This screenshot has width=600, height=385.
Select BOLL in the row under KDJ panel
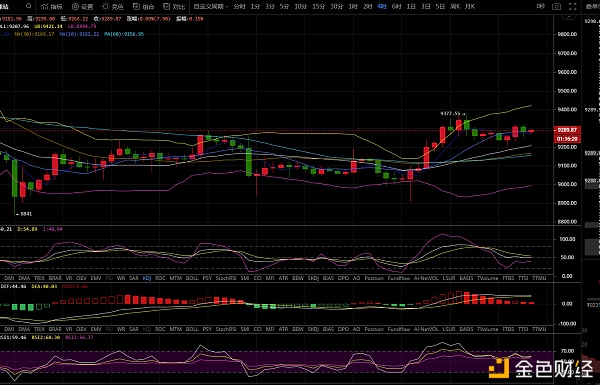point(192,278)
